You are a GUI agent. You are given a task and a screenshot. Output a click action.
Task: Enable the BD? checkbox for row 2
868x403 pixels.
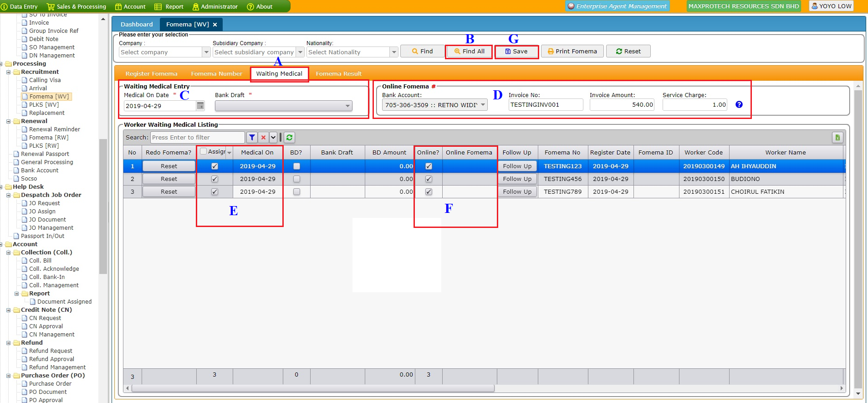[x=296, y=179]
